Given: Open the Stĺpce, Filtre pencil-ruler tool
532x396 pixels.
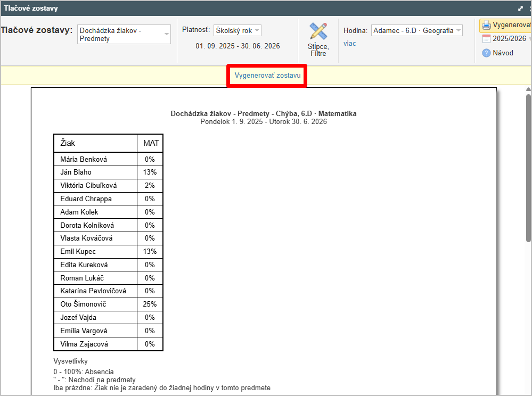Looking at the screenshot, I should coord(318,33).
